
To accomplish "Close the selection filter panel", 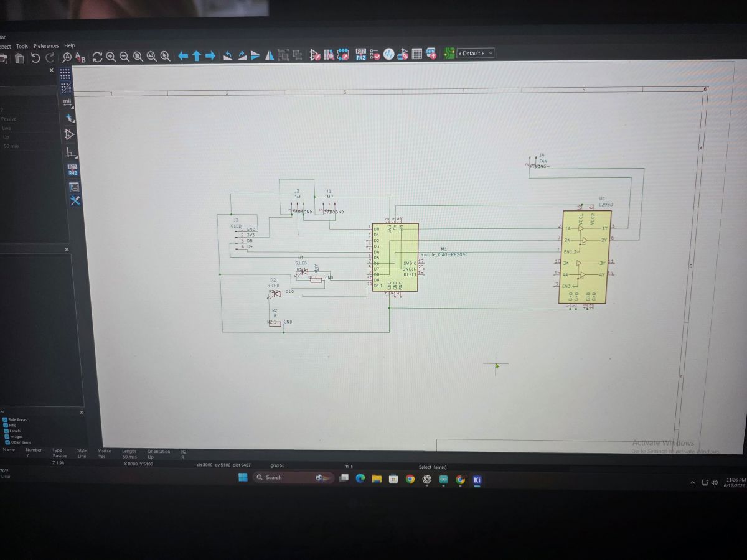I will click(x=82, y=412).
